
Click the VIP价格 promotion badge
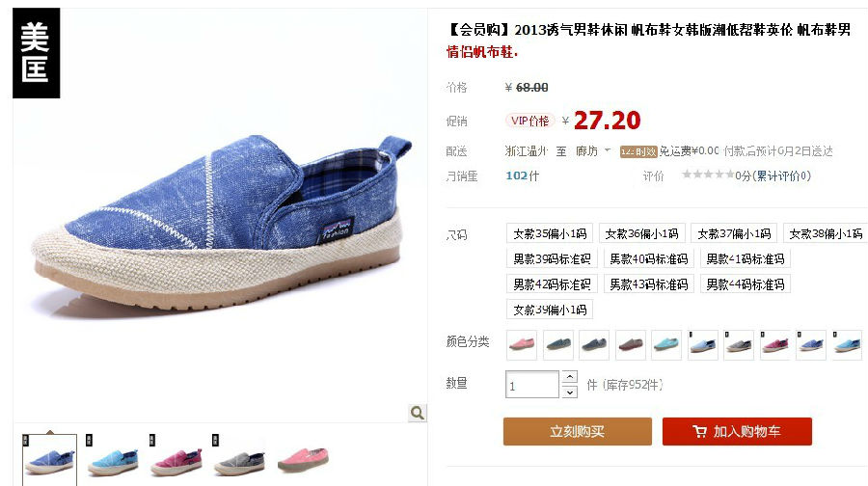pyautogui.click(x=529, y=121)
